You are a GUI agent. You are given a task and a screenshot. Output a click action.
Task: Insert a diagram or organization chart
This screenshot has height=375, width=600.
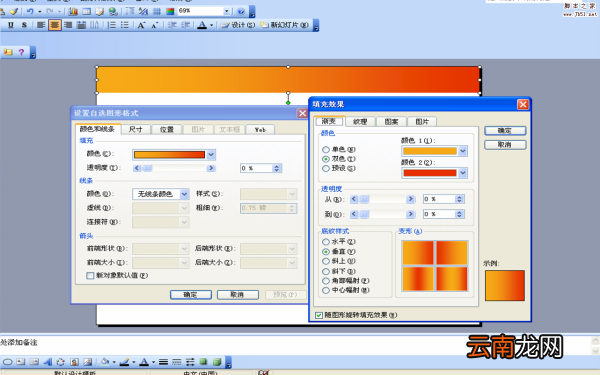click(60, 362)
